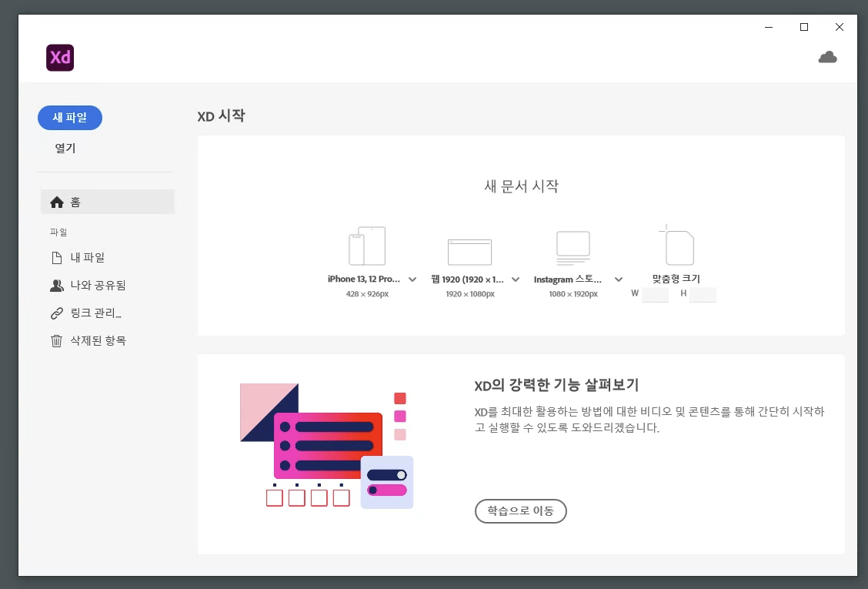Click the 학습으로 이동 button
Image resolution: width=868 pixels, height=589 pixels.
pyautogui.click(x=520, y=511)
